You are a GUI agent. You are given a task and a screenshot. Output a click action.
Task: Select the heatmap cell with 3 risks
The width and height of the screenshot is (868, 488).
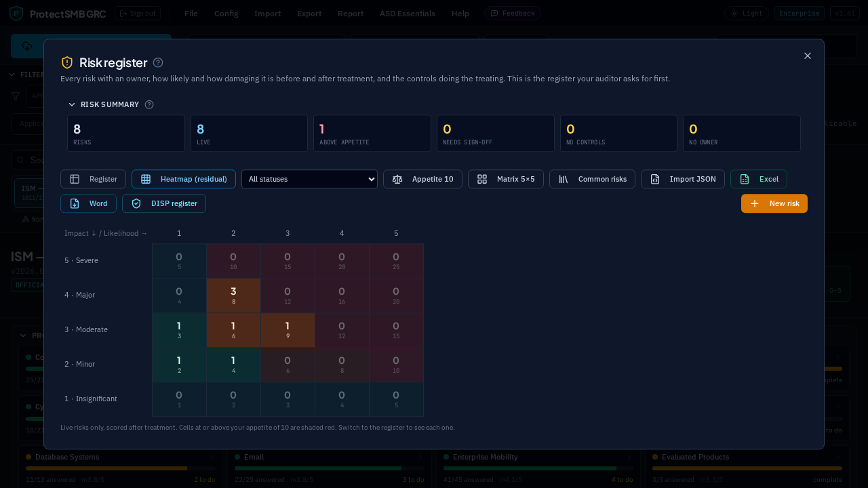tap(233, 296)
